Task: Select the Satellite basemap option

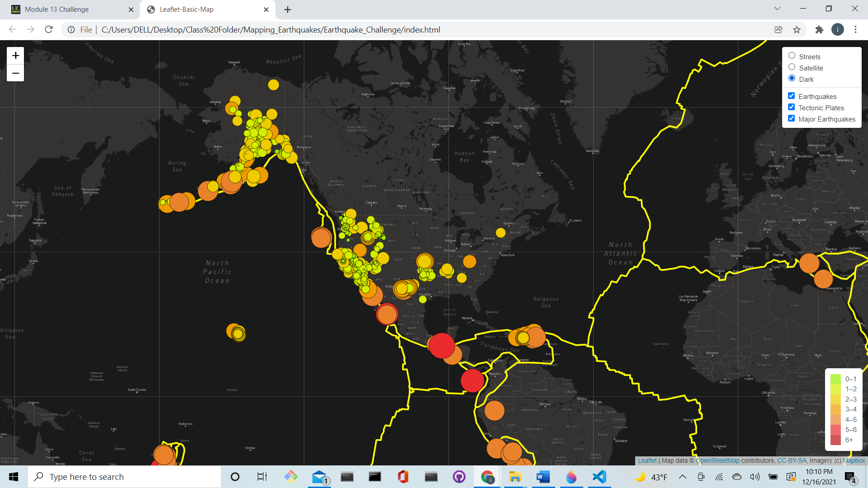Action: (792, 67)
